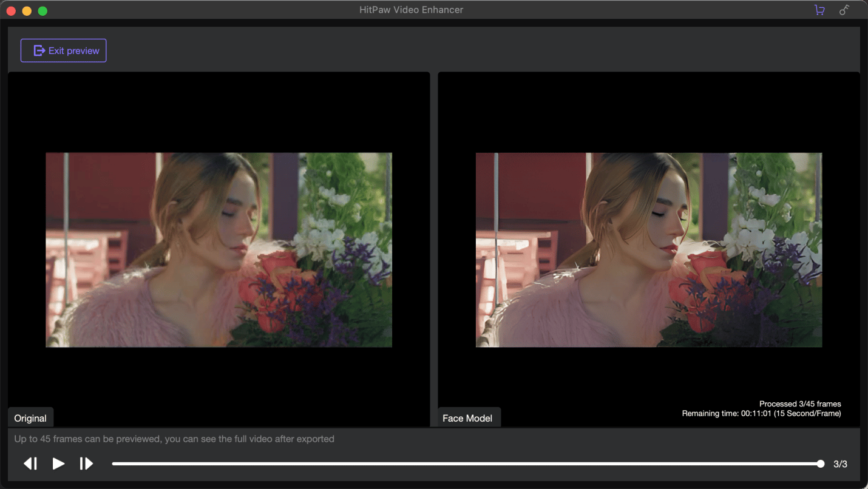Click the Processed 3/45 frames status text
Viewport: 868px width, 489px height.
[x=799, y=404]
